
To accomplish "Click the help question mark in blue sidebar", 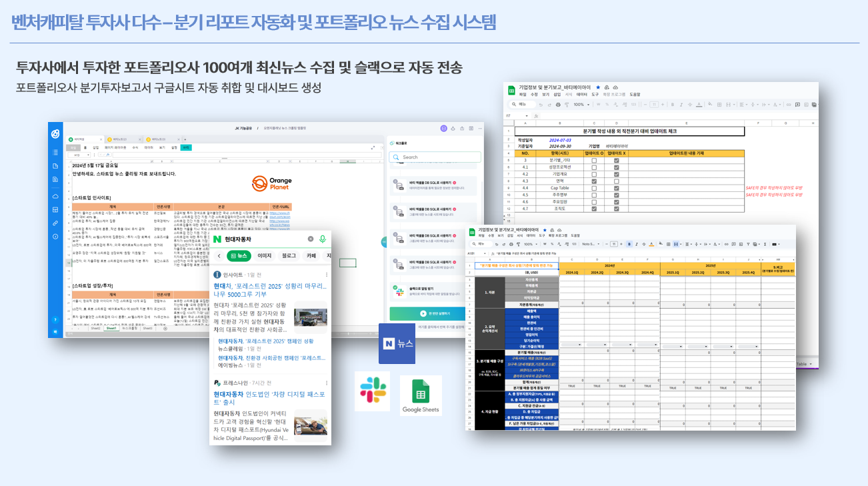I will pyautogui.click(x=55, y=319).
